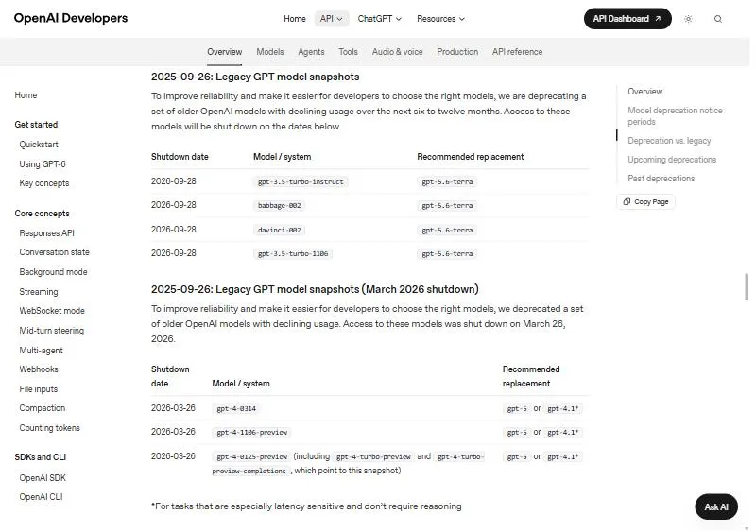Jump to Upcoming deprecations section
Viewport: 756px width, 532px height.
(672, 160)
